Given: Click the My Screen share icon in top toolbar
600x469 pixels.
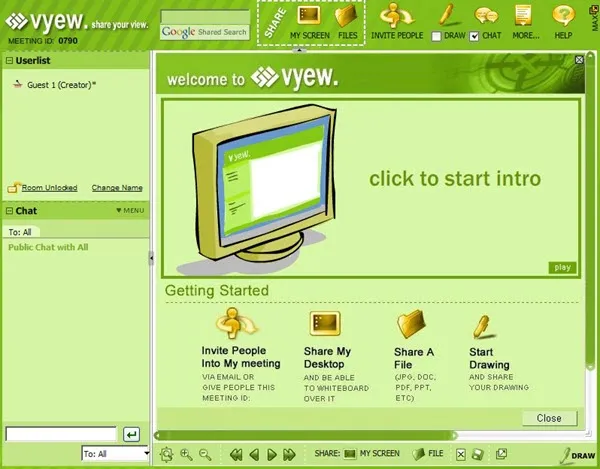Looking at the screenshot, I should click(309, 16).
